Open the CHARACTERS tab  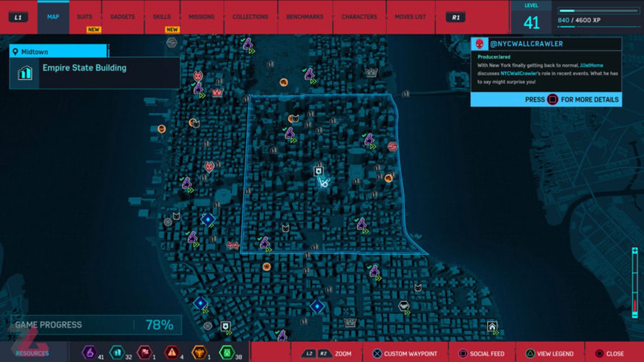coord(359,17)
